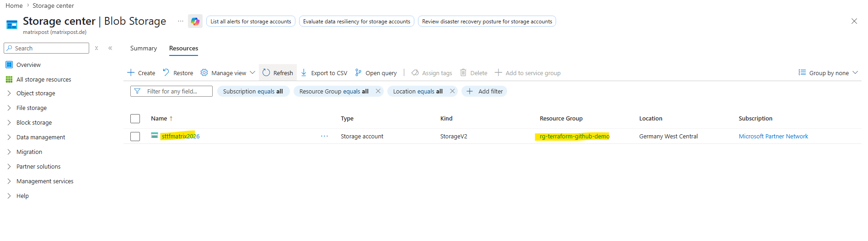Click the rg-terraform-github-demo resource group link

tap(574, 136)
